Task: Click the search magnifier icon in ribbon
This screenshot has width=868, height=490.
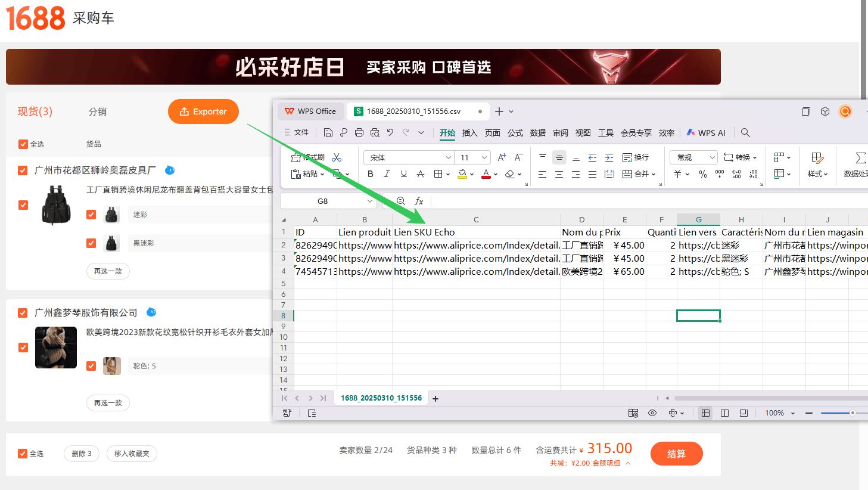Action: click(x=745, y=132)
